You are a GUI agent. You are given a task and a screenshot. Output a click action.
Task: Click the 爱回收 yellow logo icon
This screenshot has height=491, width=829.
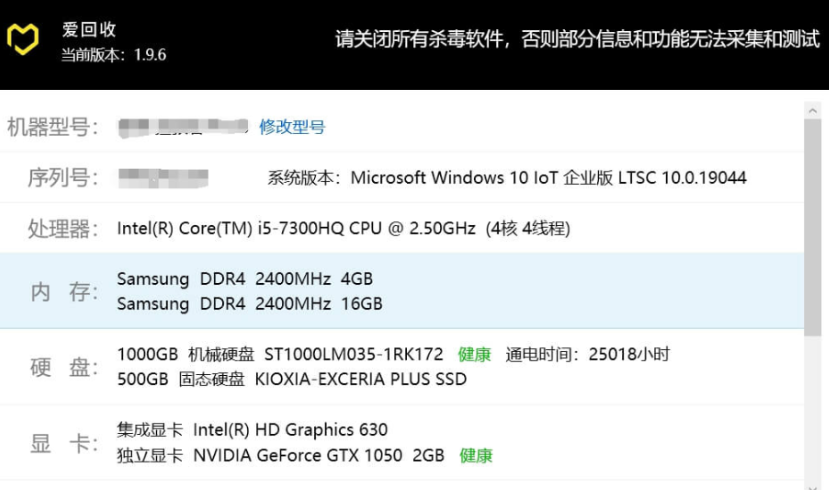[23, 40]
